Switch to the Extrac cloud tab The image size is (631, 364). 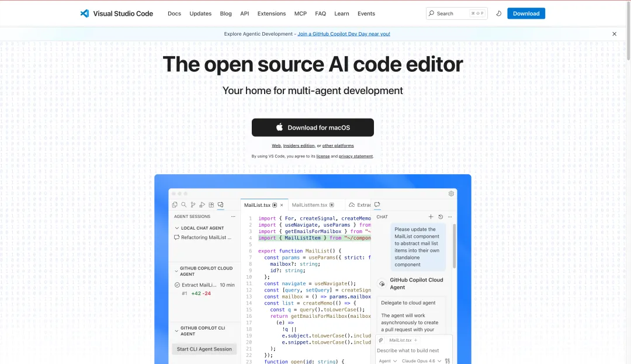[x=359, y=205]
